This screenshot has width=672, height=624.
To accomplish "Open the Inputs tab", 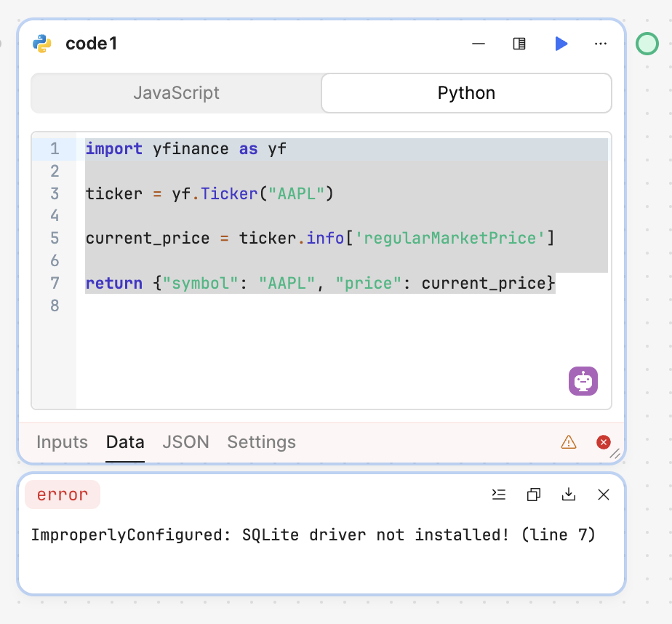I will point(62,442).
